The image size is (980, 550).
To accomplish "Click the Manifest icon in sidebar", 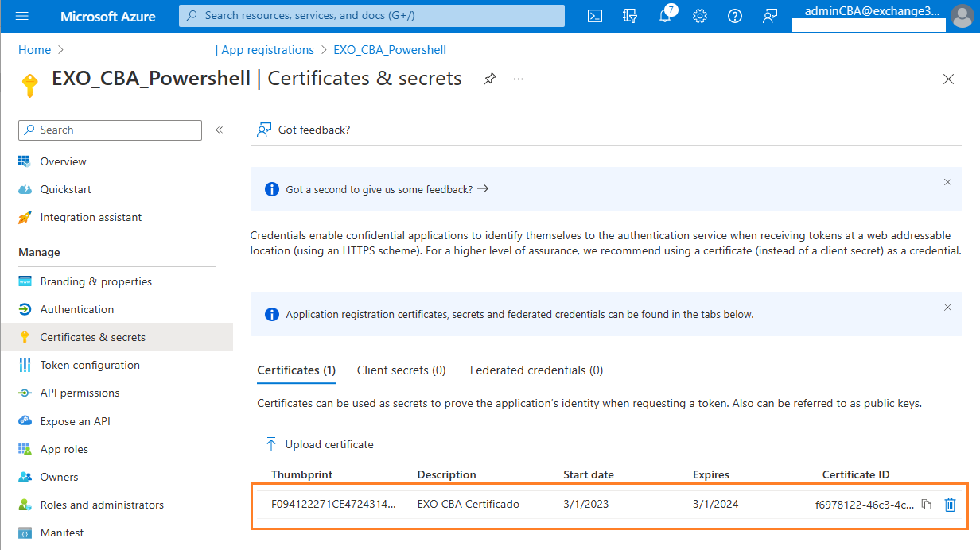I will click(x=25, y=533).
